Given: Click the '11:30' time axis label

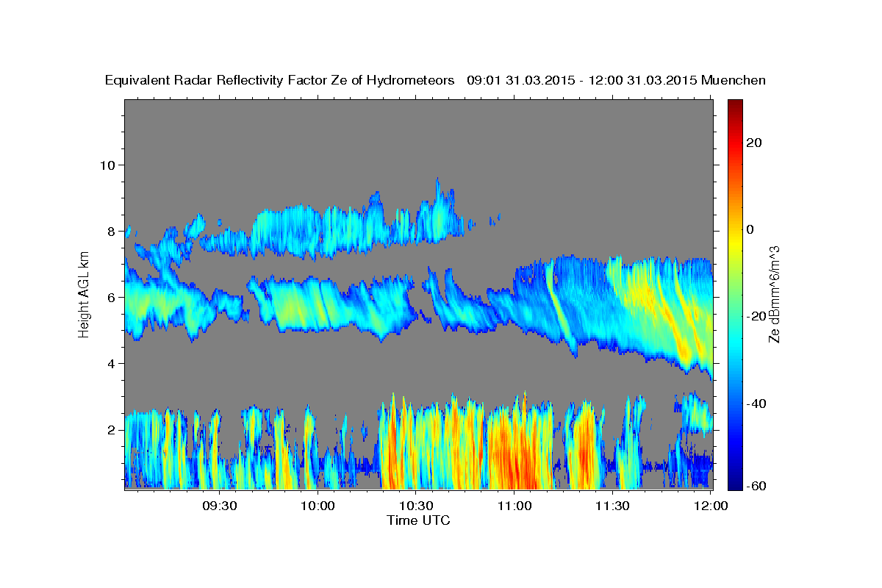Looking at the screenshot, I should (x=612, y=506).
